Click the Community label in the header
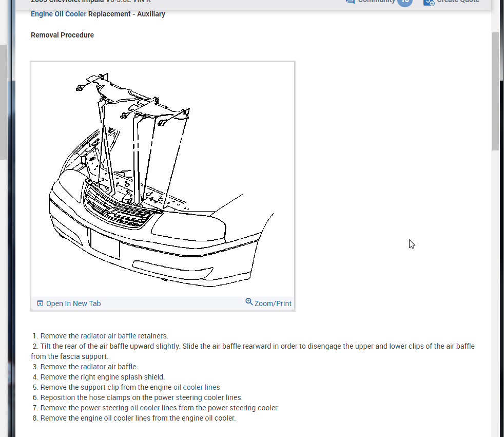This screenshot has width=504, height=437. (376, 2)
